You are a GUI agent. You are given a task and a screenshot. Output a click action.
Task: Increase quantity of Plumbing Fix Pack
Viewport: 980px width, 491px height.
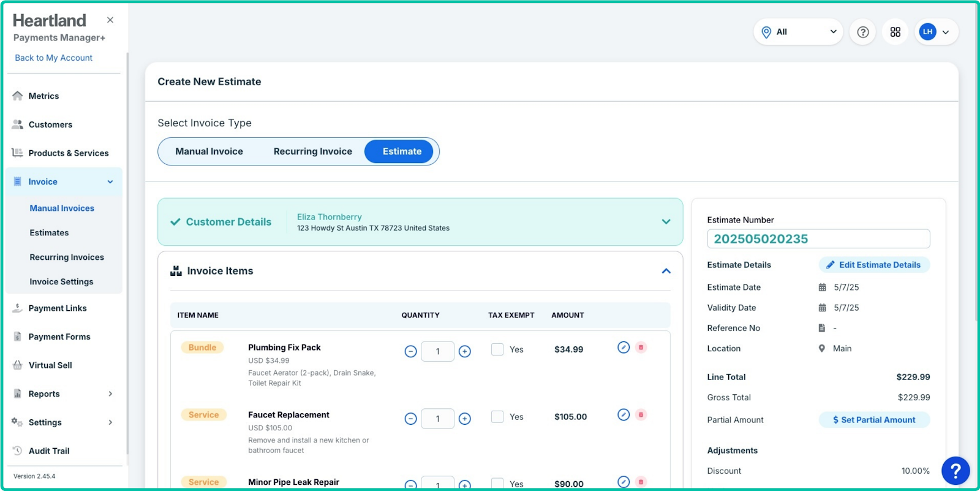click(x=465, y=351)
